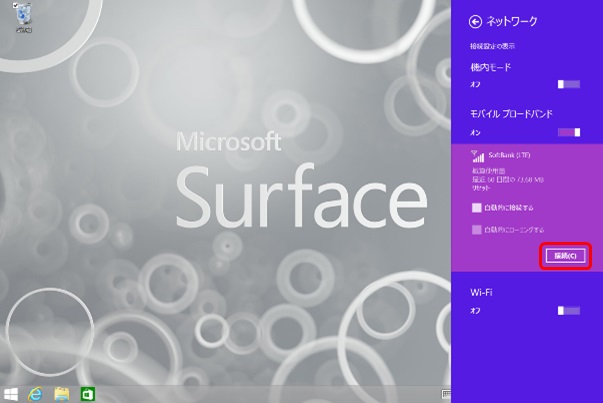The width and height of the screenshot is (603, 403).
Task: Toggle the airplane mode switch
Action: pos(569,84)
